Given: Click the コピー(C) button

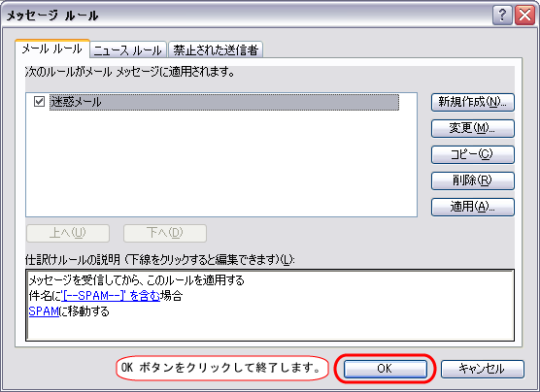Looking at the screenshot, I should click(x=472, y=154).
